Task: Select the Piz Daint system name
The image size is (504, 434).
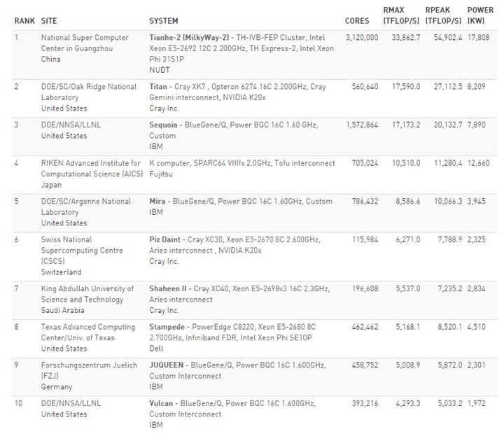Action: pos(165,240)
